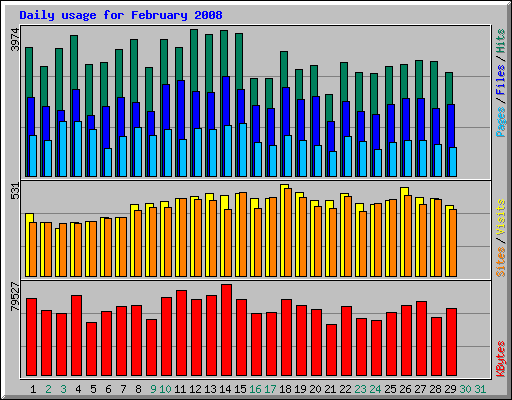Click day 3 on the x-axis

(x=63, y=389)
